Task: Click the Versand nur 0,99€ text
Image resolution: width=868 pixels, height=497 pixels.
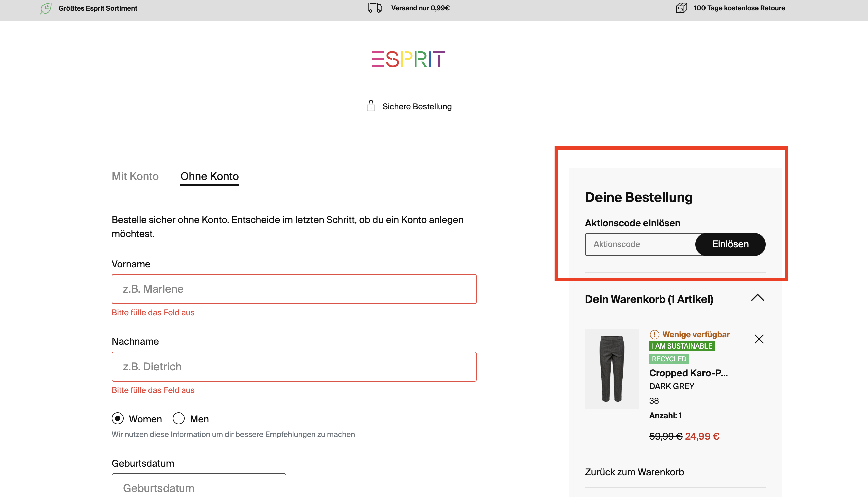Action: (420, 8)
